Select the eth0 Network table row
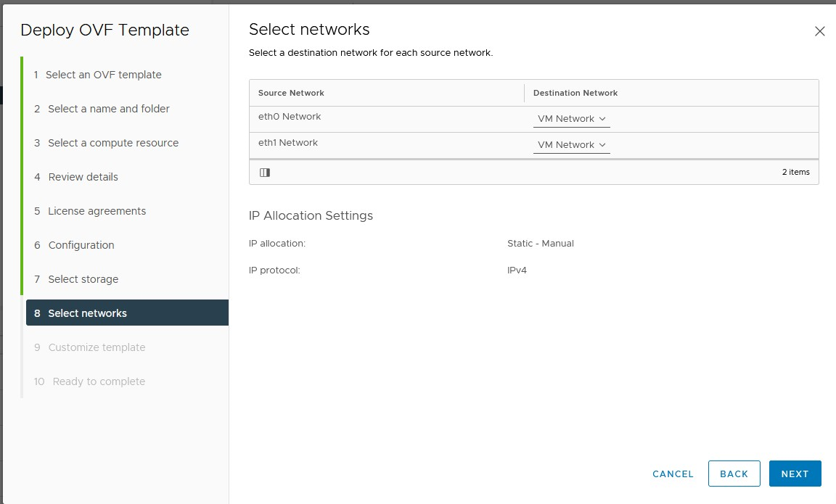Viewport: 836px width, 504px height. pyautogui.click(x=288, y=116)
